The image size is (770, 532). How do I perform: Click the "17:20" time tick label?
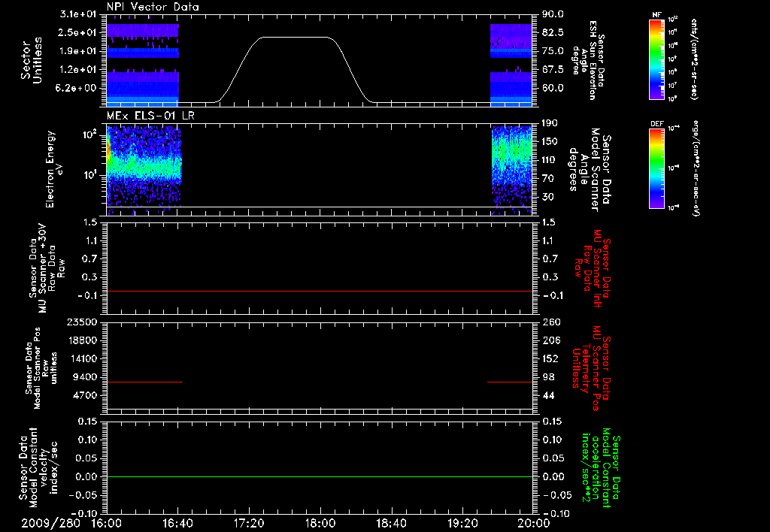pyautogui.click(x=249, y=523)
